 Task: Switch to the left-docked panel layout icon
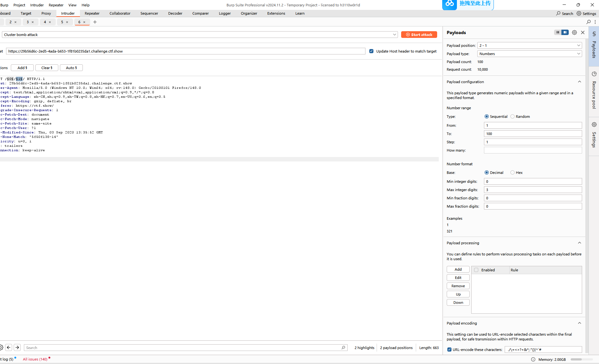click(558, 32)
